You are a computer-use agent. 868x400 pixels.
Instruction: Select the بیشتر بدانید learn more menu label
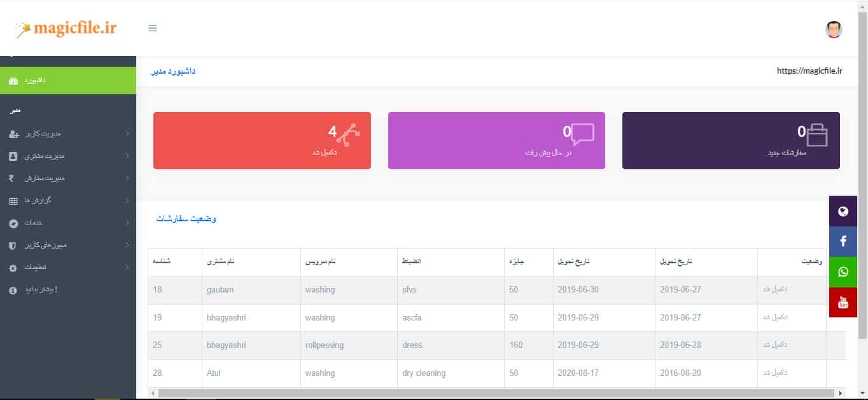pos(41,290)
